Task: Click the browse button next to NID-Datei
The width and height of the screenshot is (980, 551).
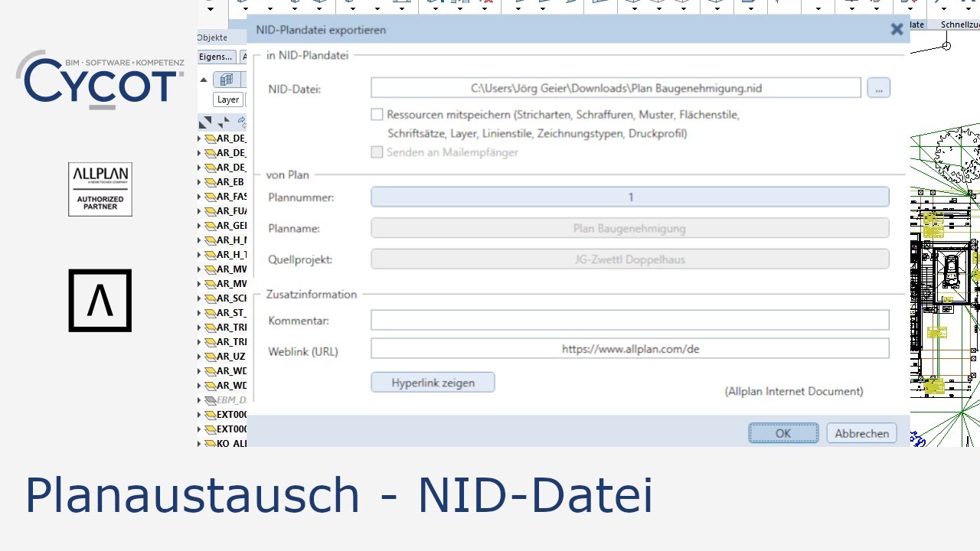Action: pos(879,88)
